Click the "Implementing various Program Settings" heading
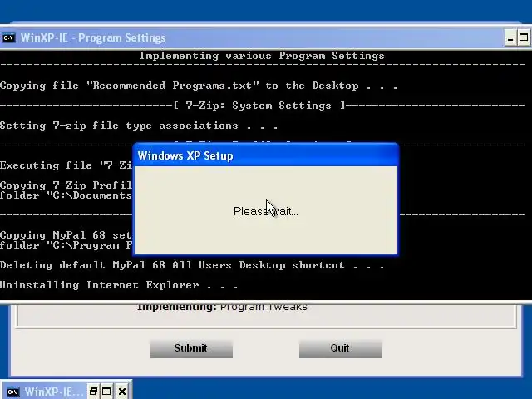 coord(262,56)
